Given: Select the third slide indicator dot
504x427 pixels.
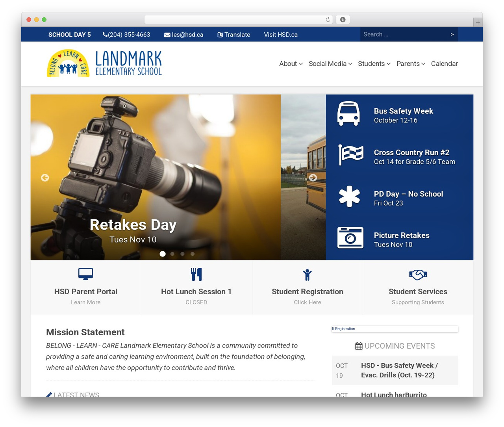Looking at the screenshot, I should [x=182, y=254].
